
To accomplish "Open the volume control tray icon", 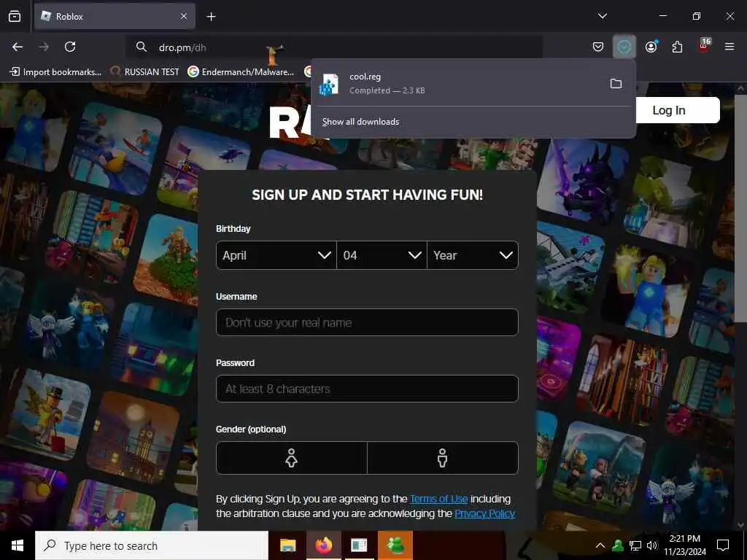I will (x=651, y=545).
